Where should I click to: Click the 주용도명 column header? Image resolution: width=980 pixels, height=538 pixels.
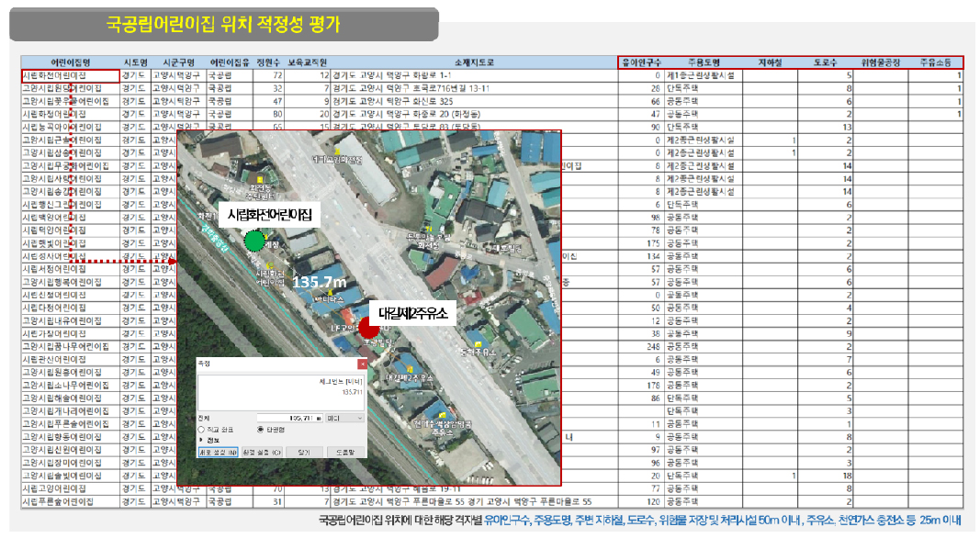tap(704, 62)
